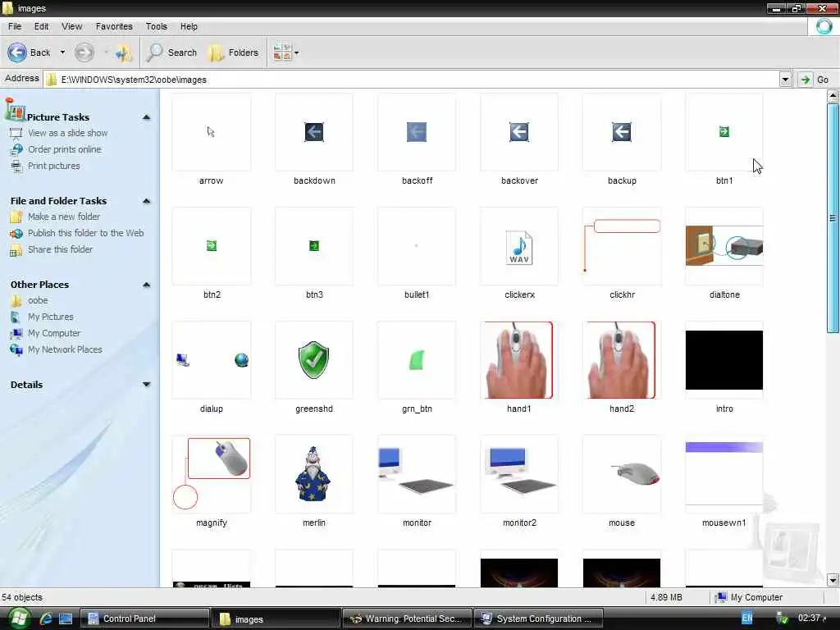Click Print pictures link
Screen dimensions: 840x630
[x=53, y=166]
